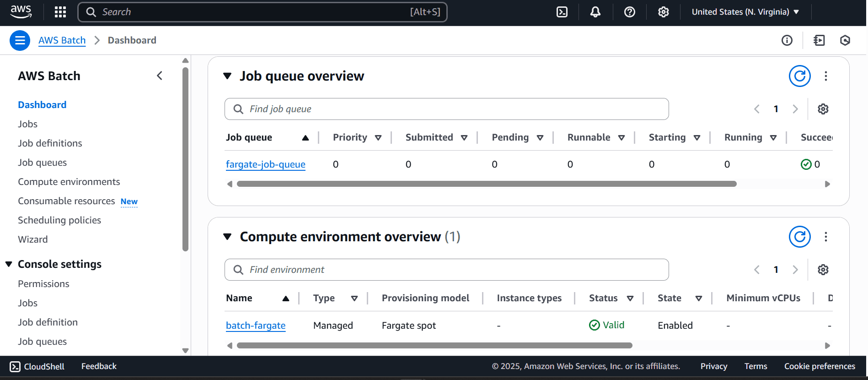
Task: Launch CloudShell from top bar icon
Action: (562, 12)
